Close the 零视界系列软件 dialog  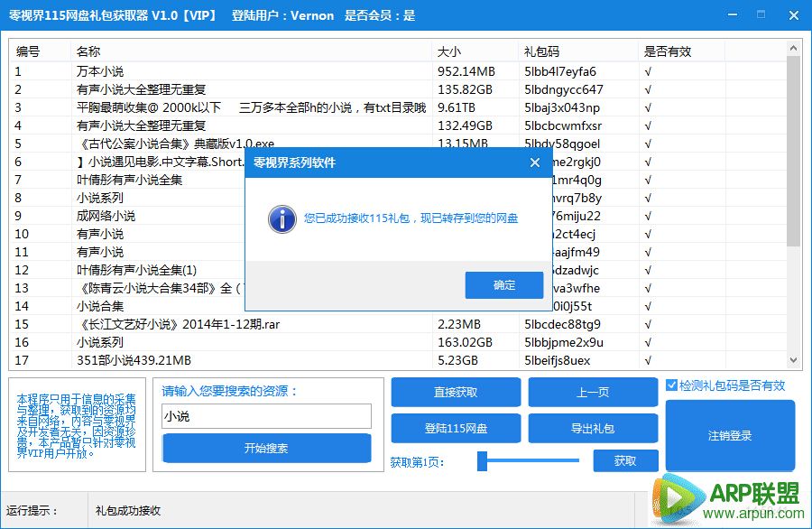[x=535, y=162]
